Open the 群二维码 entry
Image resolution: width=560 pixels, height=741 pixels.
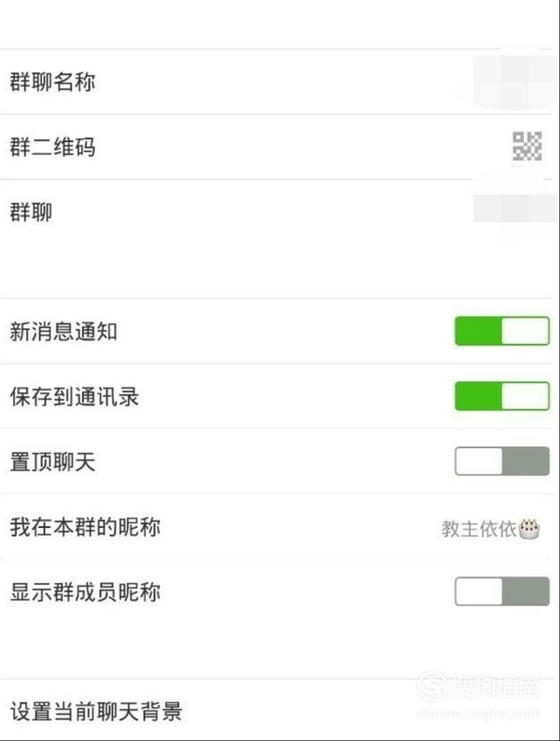point(280,147)
